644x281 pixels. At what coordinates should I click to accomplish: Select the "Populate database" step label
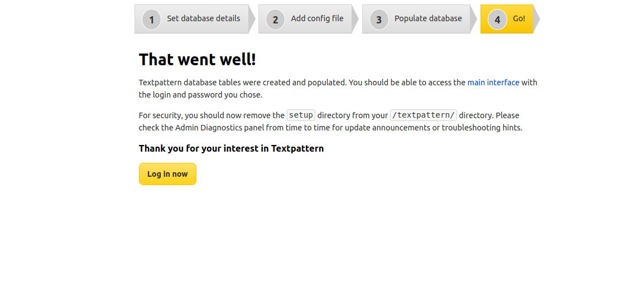pos(428,18)
